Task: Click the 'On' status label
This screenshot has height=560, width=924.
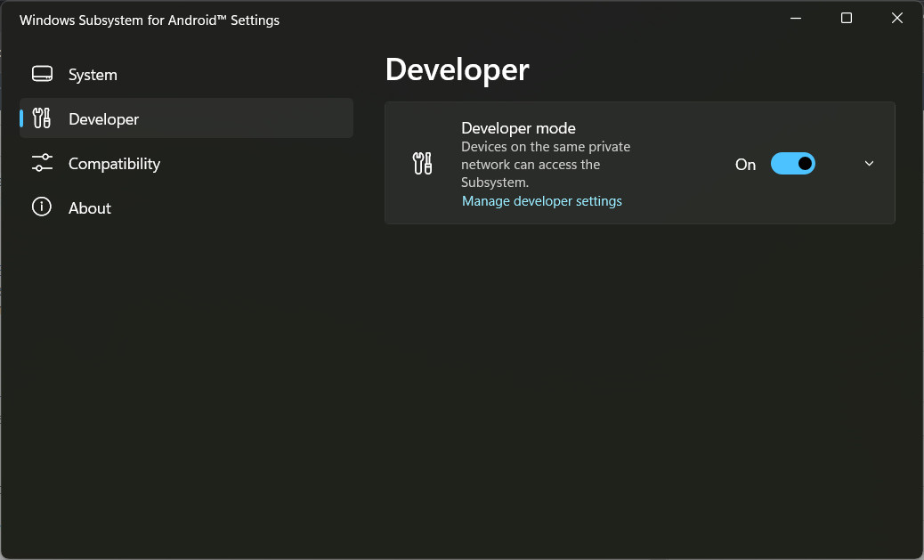Action: coord(745,165)
